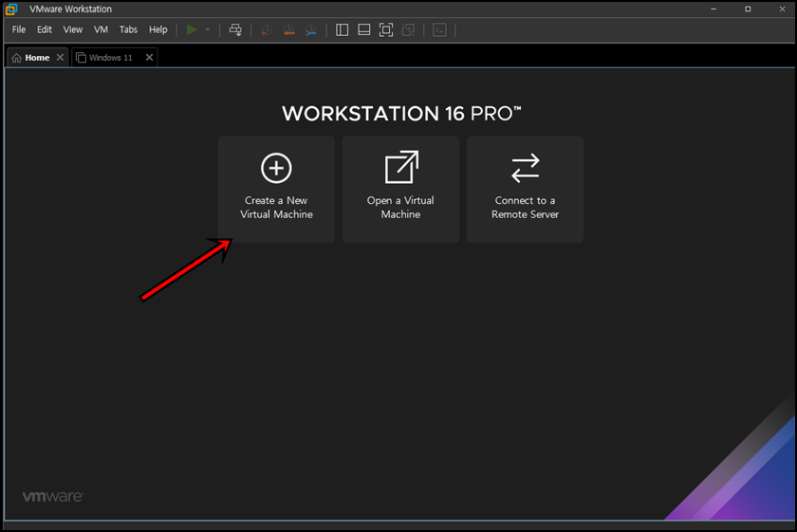This screenshot has height=532, width=797.
Task: Click Create a New Virtual Machine
Action: coord(276,189)
